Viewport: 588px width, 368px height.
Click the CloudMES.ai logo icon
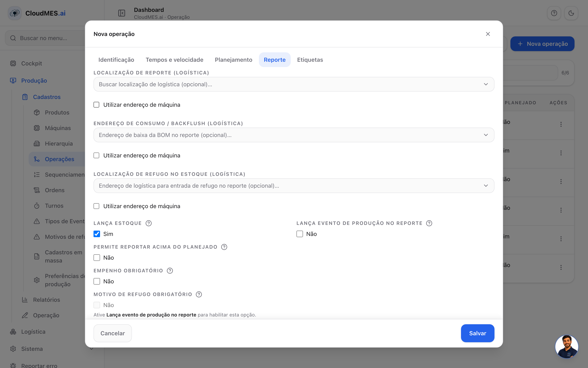point(14,13)
